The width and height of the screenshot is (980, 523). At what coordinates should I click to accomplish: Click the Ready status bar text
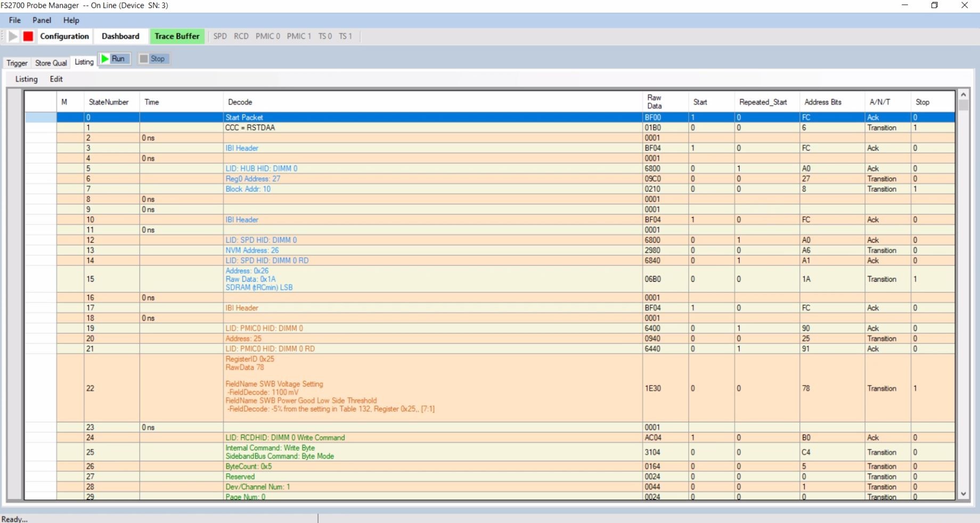[14, 519]
